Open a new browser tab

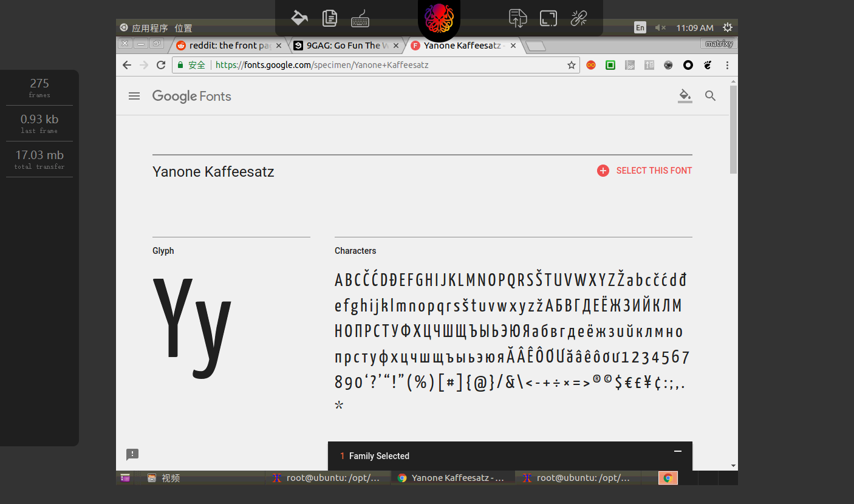[536, 46]
